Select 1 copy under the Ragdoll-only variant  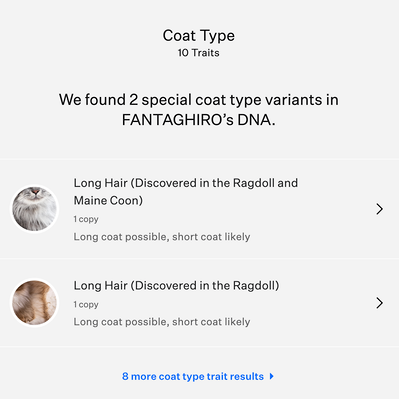tap(86, 305)
